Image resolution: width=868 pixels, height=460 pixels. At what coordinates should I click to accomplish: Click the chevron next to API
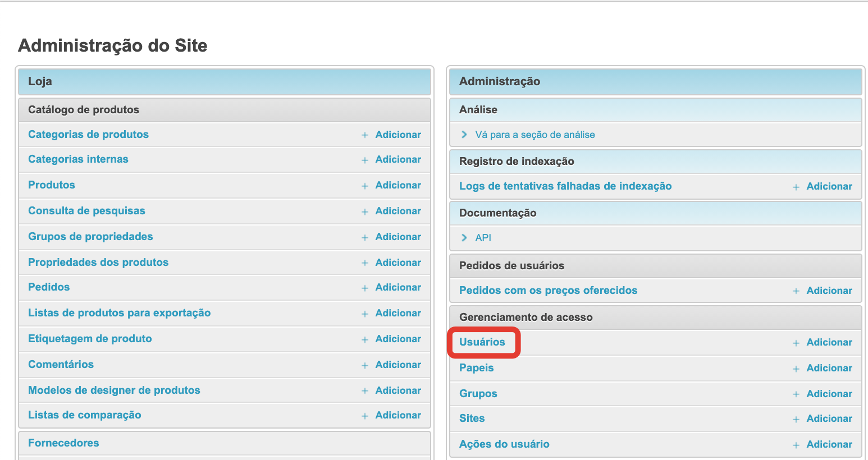(464, 238)
